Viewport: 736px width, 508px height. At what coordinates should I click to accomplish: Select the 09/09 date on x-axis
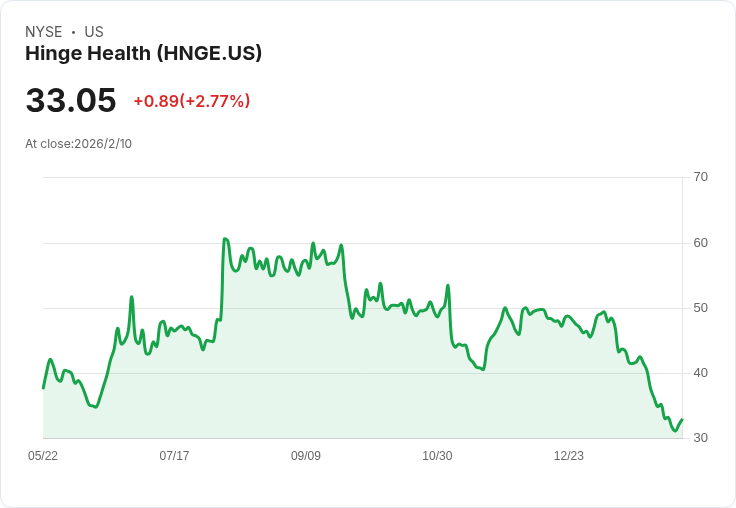point(306,456)
